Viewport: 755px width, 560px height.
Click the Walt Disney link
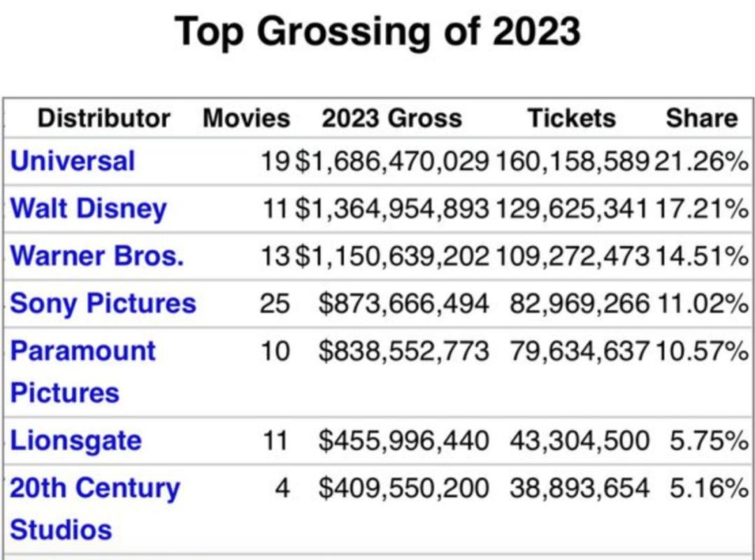tap(89, 208)
